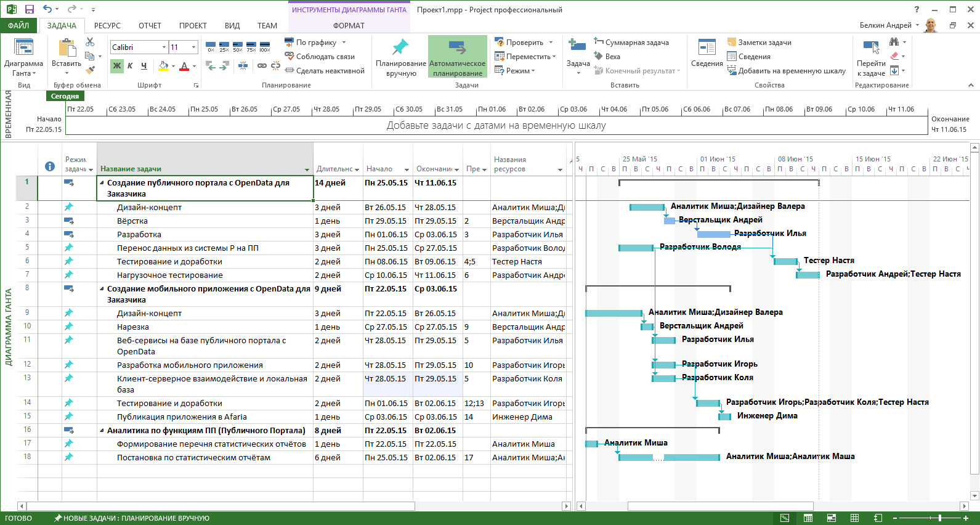Mark task 100% complete icon
Image resolution: width=980 pixels, height=525 pixels.
pos(265,47)
